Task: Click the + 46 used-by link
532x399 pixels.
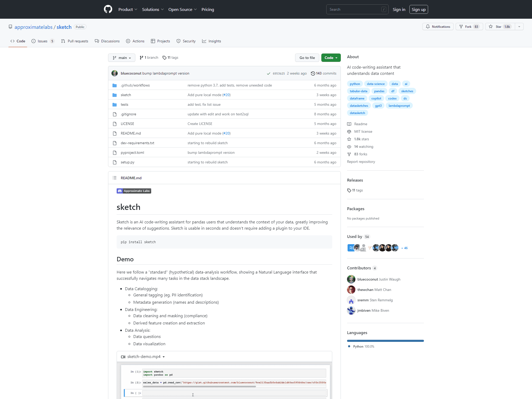Action: coord(404,248)
